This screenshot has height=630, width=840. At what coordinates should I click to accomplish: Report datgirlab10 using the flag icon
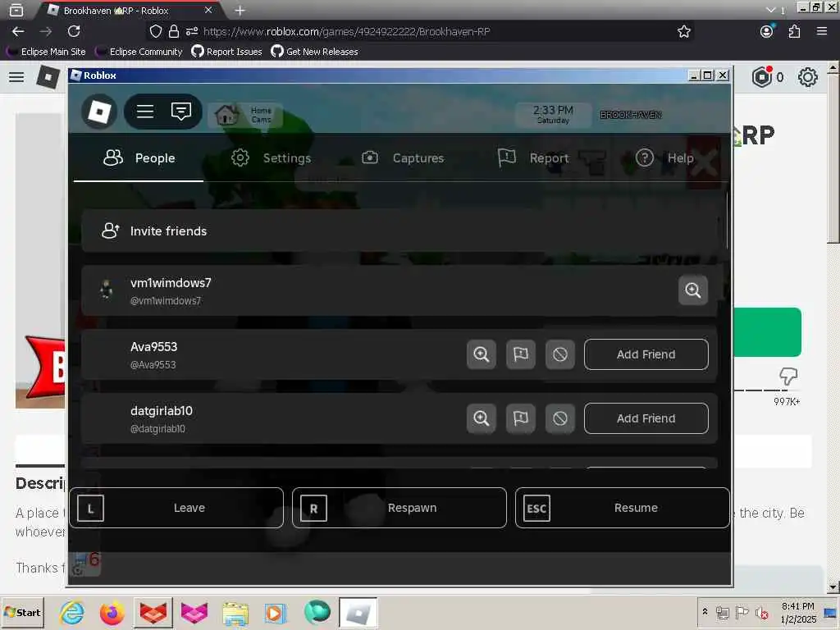[521, 418]
